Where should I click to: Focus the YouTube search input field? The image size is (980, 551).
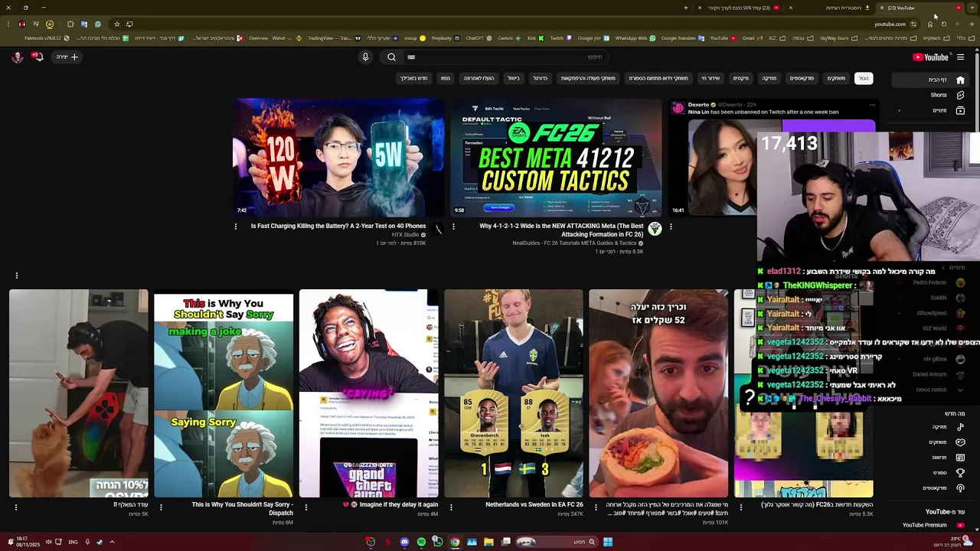coord(505,57)
